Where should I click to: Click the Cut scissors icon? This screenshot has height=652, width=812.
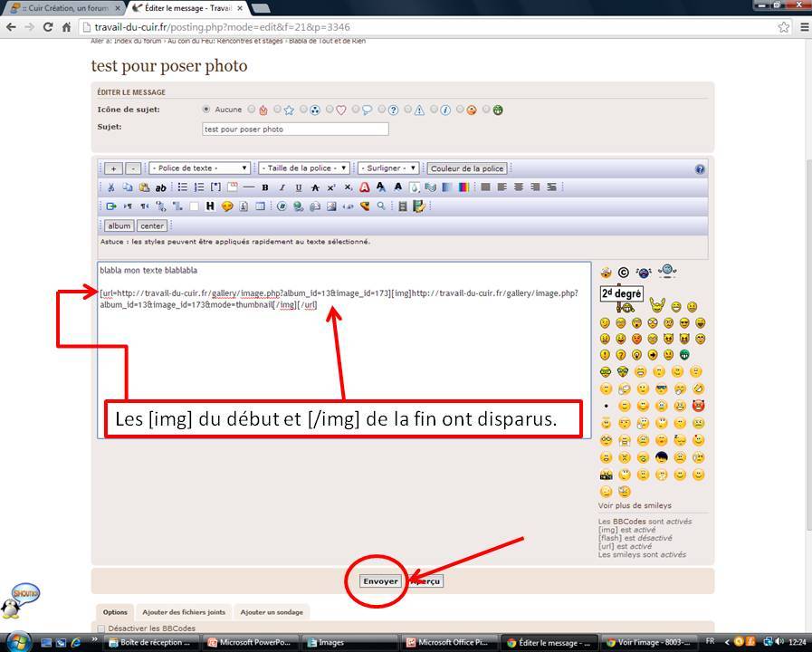111,187
